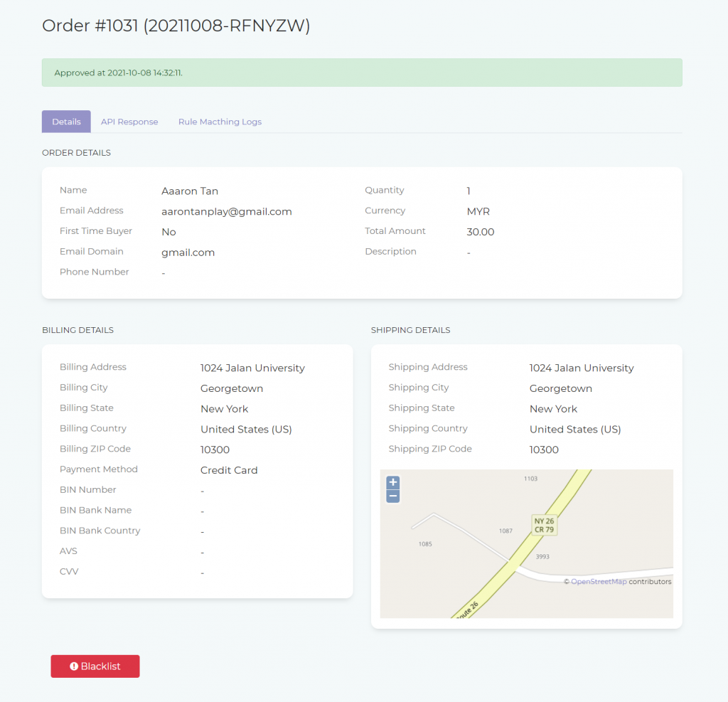Open the OpenStreetMap attribution link

click(599, 582)
